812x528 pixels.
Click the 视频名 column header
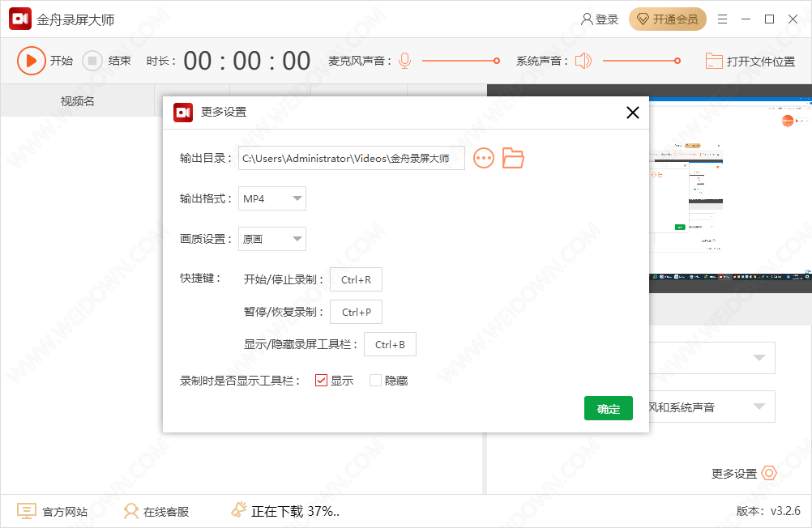click(x=78, y=101)
